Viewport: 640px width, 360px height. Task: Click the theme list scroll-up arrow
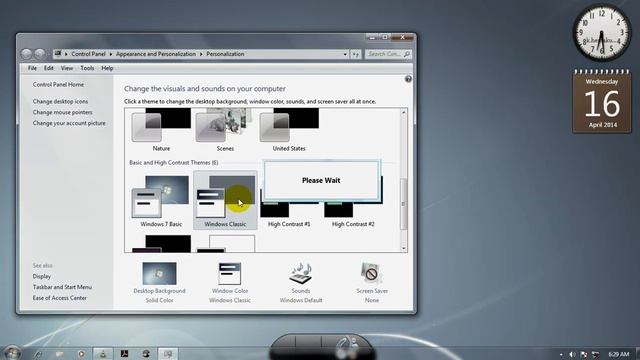(404, 112)
